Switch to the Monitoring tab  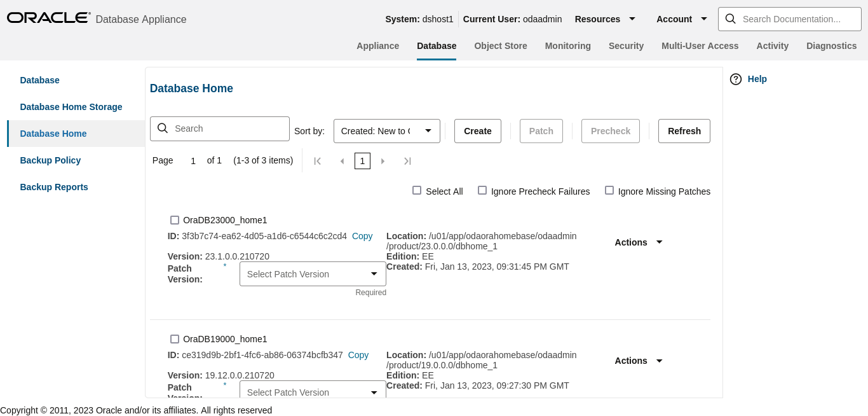pyautogui.click(x=568, y=46)
